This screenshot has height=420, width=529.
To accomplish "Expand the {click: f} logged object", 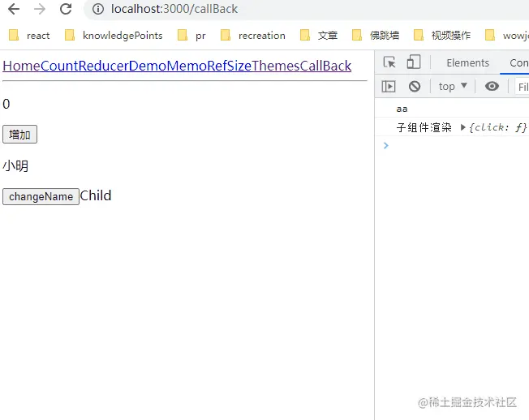I will (463, 127).
